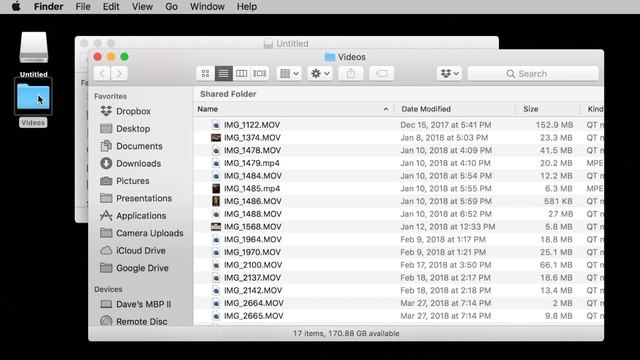Click the Untitled window title bar

287,43
